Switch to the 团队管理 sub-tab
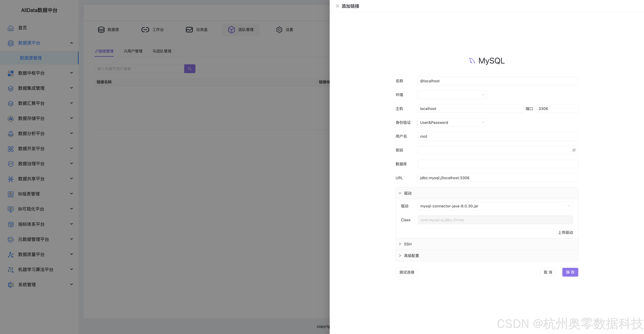 tap(162, 51)
